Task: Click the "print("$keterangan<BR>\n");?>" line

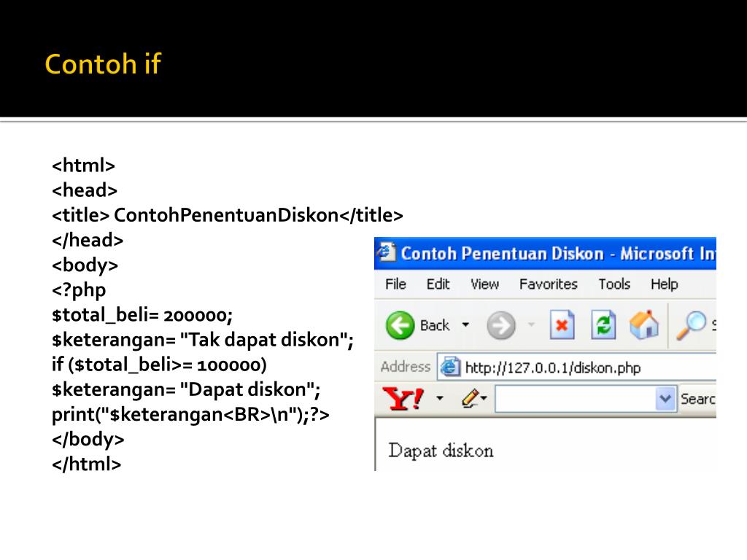Action: click(x=190, y=414)
